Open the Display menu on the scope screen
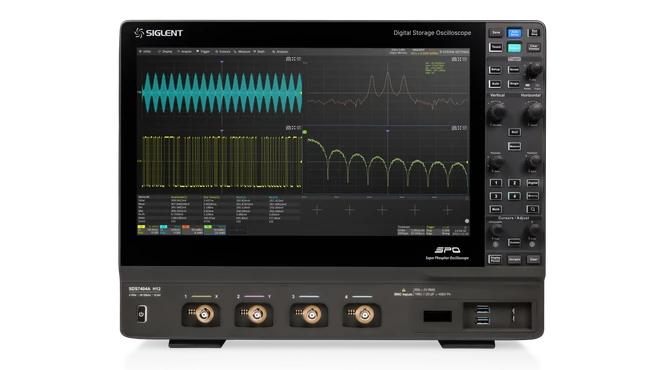Image resolution: width=660 pixels, height=370 pixels. [165, 51]
